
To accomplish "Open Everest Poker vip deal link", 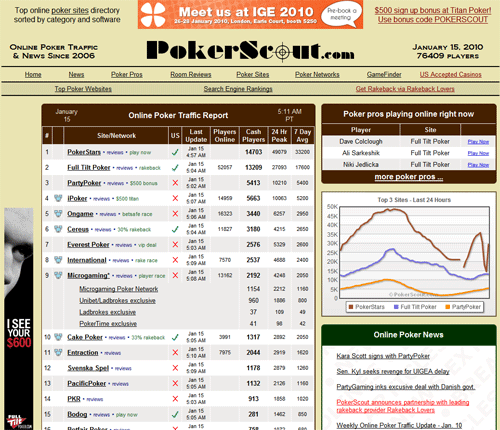I will 147,245.
